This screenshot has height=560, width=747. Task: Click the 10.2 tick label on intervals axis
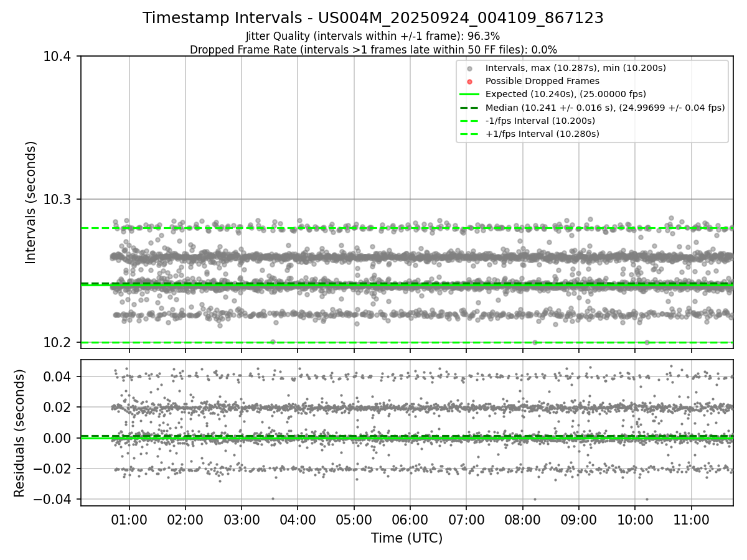[59, 343]
